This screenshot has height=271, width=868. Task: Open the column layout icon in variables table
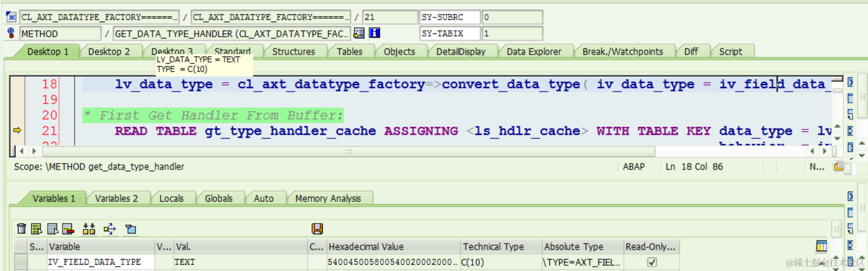tap(821, 246)
